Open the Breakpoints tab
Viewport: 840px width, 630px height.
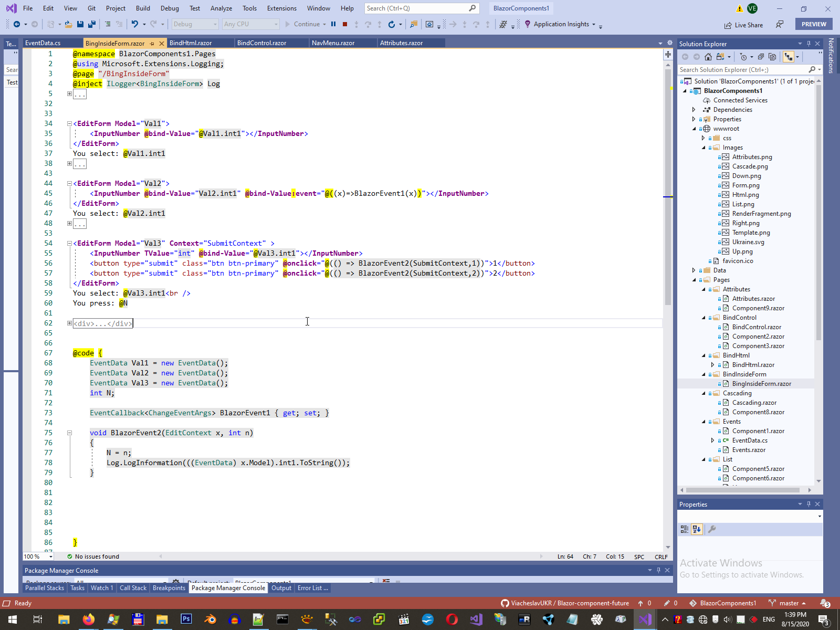click(x=169, y=588)
